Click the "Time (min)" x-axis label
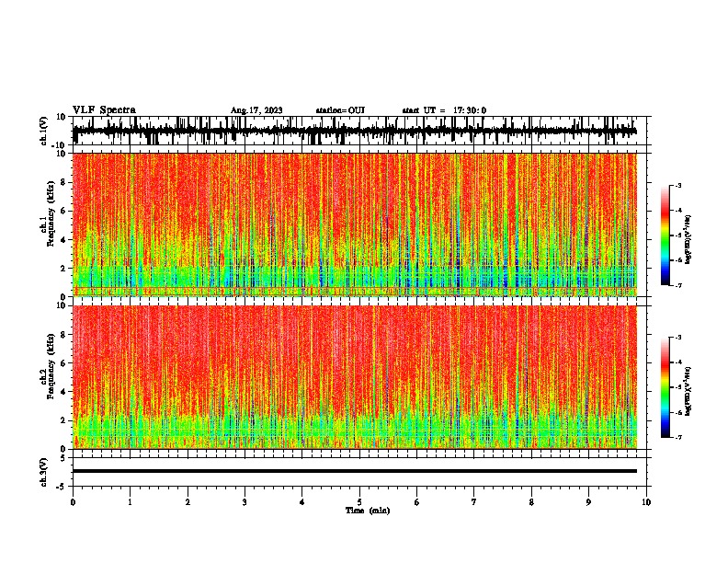 pyautogui.click(x=368, y=511)
